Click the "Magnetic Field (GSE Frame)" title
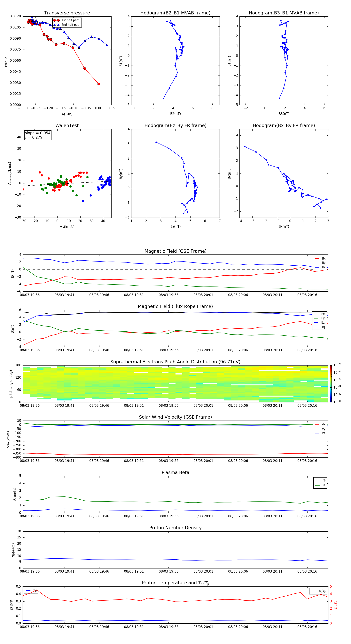 175,251
